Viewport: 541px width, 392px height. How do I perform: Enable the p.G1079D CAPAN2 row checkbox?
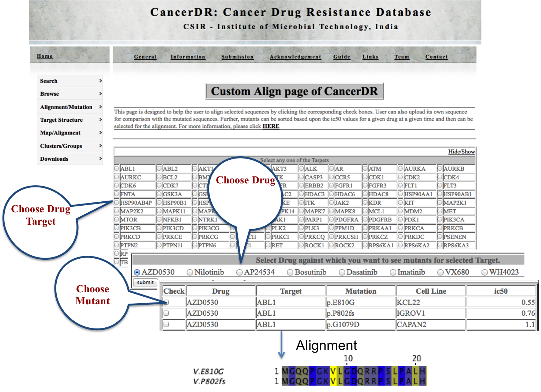(x=166, y=324)
